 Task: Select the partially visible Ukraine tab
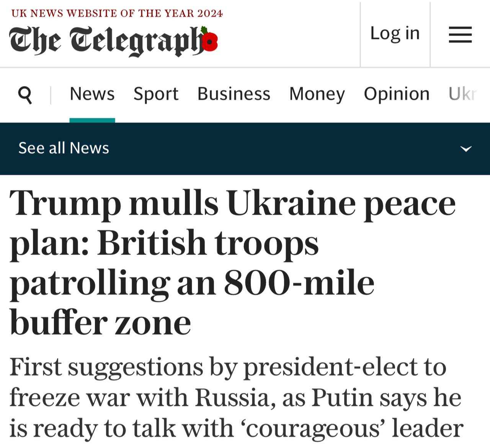[462, 94]
